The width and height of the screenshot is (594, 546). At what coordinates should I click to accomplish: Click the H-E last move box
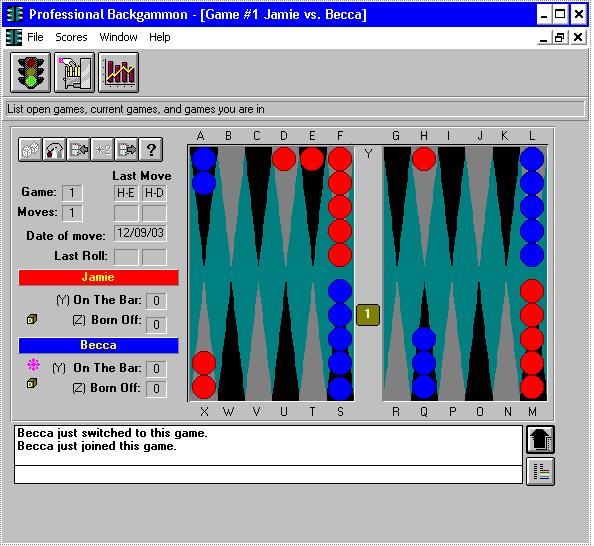tap(126, 193)
